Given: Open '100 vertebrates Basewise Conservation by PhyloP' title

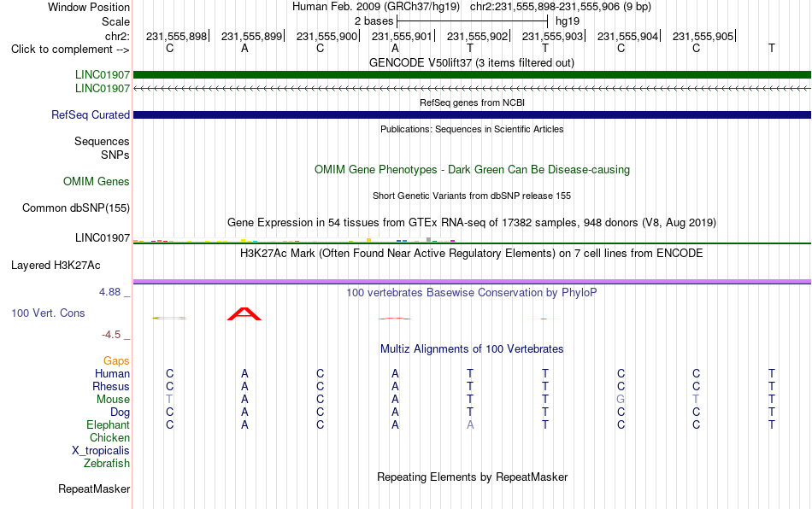Looking at the screenshot, I should pos(472,292).
